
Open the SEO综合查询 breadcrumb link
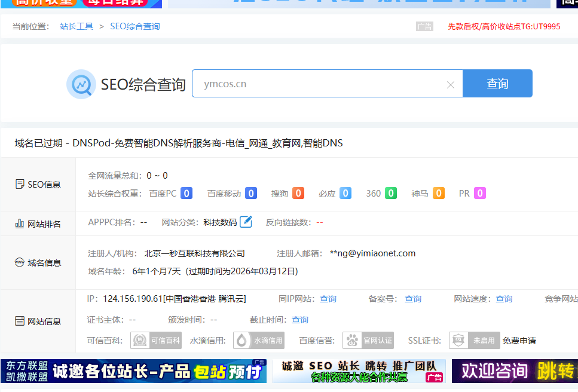coord(135,26)
